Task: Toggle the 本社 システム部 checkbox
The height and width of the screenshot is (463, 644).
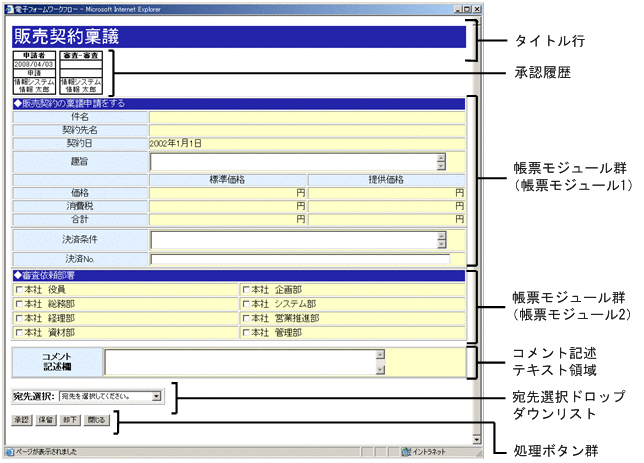Action: click(246, 304)
